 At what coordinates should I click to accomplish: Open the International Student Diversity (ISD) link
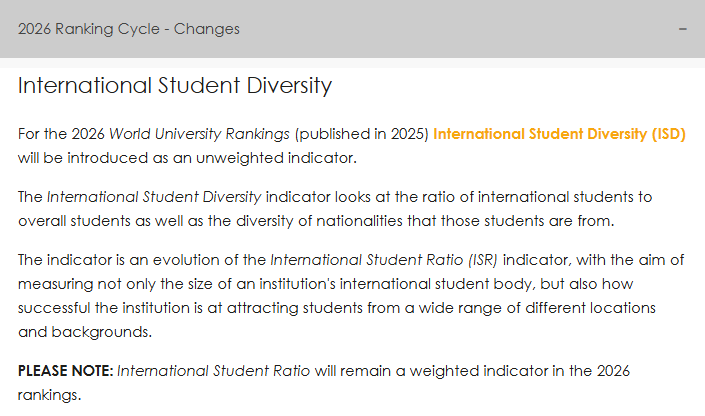559,134
